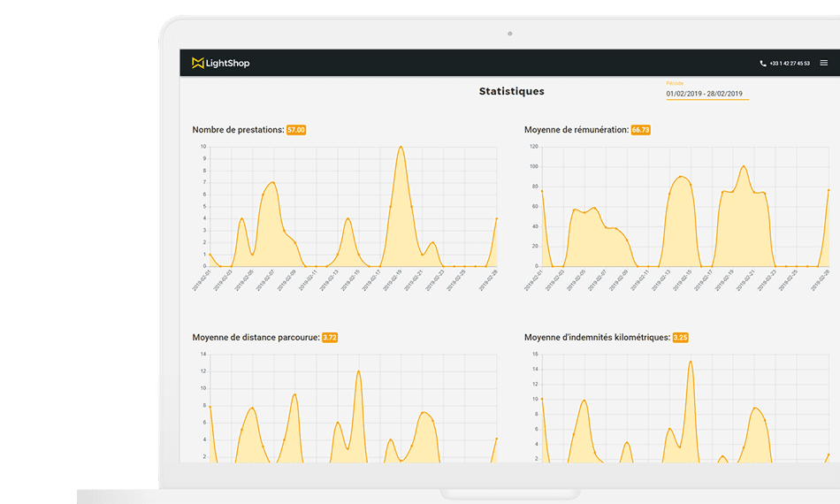840x504 pixels.
Task: Click the Moyenne de distance parcourue title
Action: 256,338
